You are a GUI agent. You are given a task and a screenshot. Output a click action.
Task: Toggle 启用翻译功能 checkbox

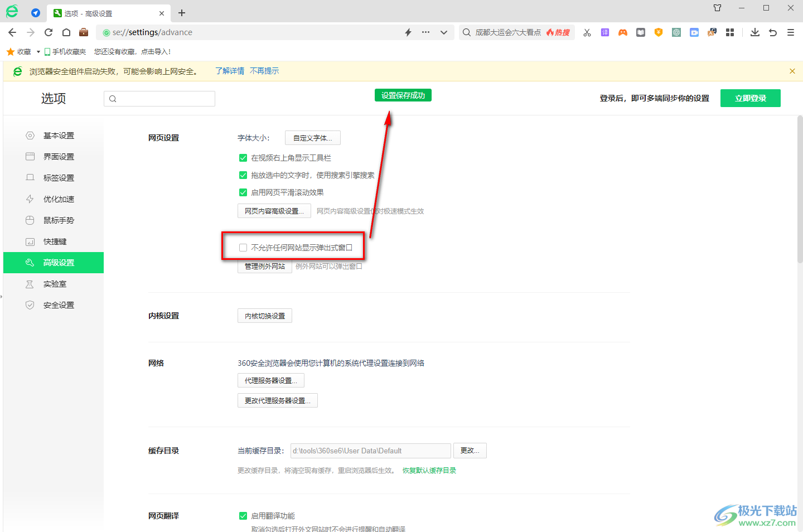(243, 516)
